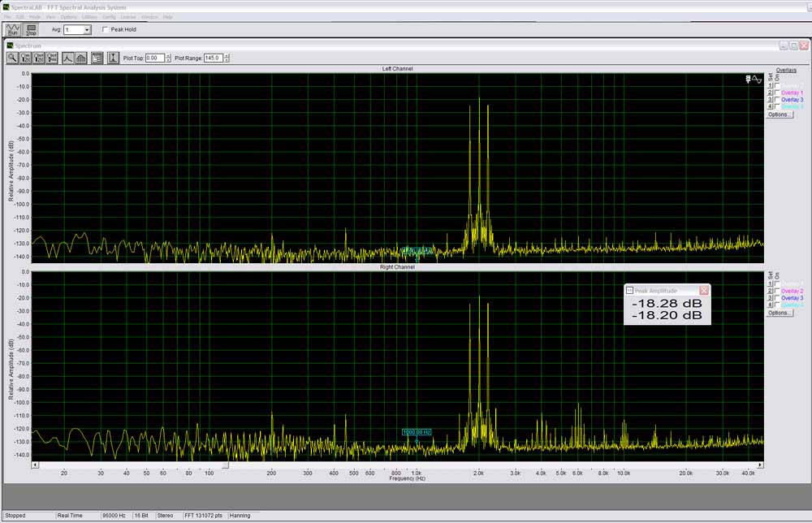
Task: Open the Mode menu
Action: point(35,17)
